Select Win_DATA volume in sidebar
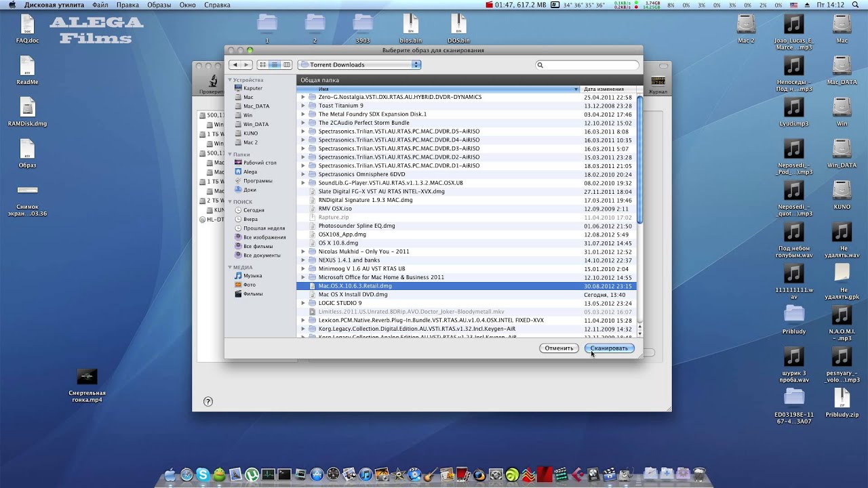The width and height of the screenshot is (868, 488). [x=256, y=125]
